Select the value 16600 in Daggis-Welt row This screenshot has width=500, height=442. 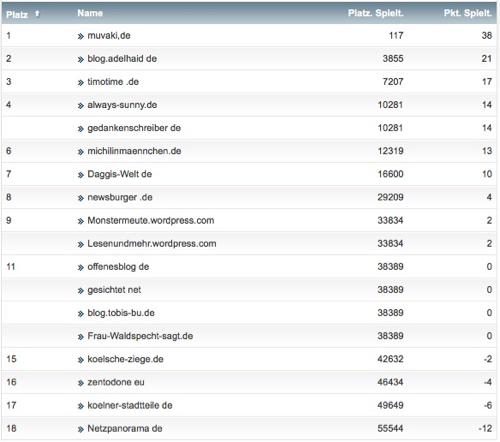pos(390,174)
